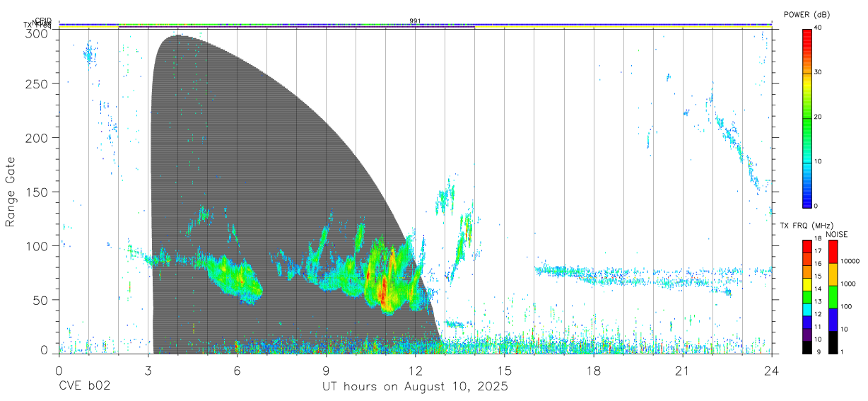The height and width of the screenshot is (401, 868).
Task: Click the '18' label on the TX FRQ scale
Action: (x=819, y=240)
